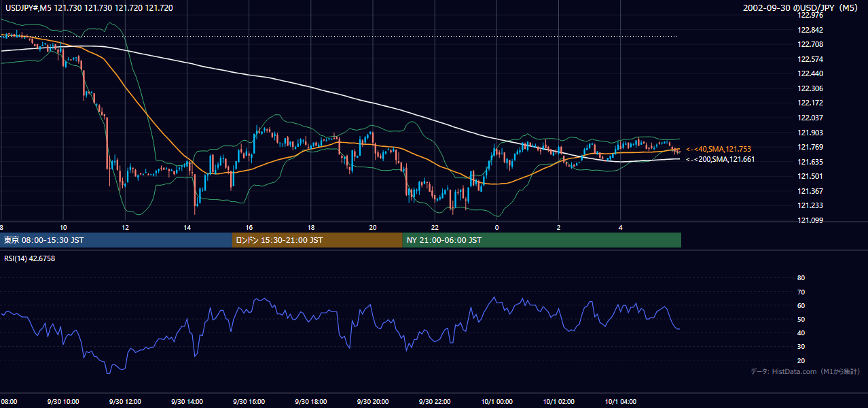Click the 9/30 14:00 bottom axis label
Image resolution: width=868 pixels, height=408 pixels.
click(x=187, y=402)
